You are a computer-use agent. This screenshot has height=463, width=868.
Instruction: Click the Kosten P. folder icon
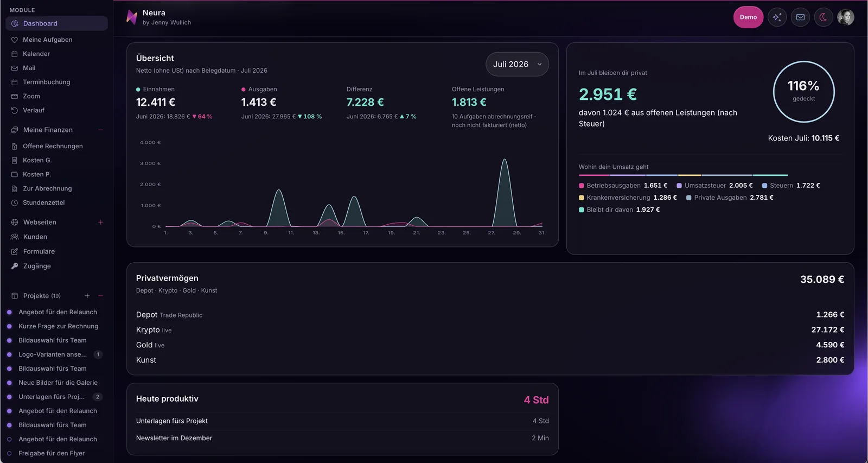(x=15, y=174)
